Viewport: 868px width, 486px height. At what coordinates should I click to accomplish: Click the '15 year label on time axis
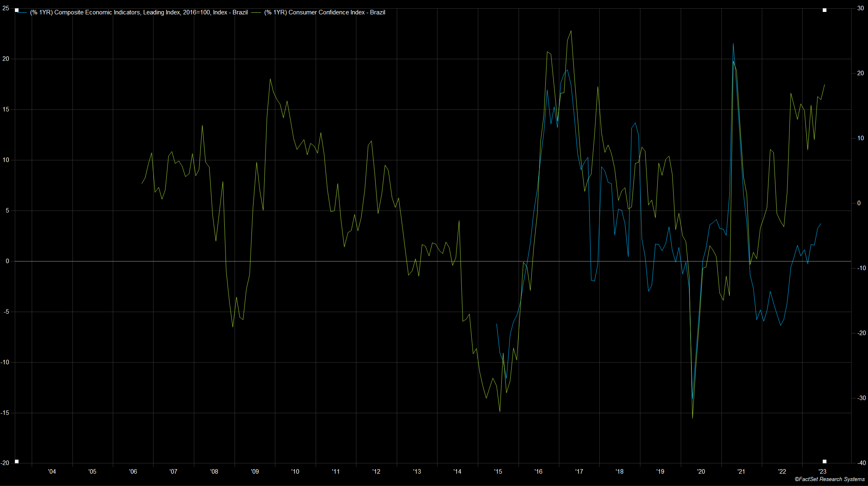[498, 471]
